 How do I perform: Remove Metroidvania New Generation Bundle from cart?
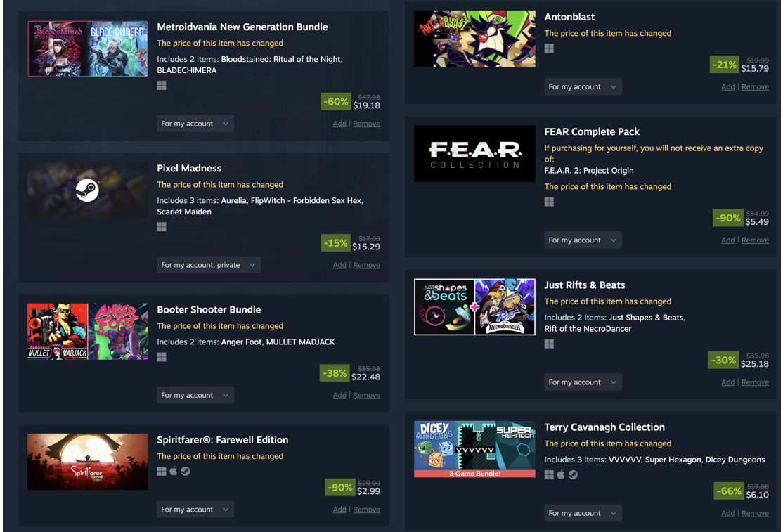pos(366,124)
